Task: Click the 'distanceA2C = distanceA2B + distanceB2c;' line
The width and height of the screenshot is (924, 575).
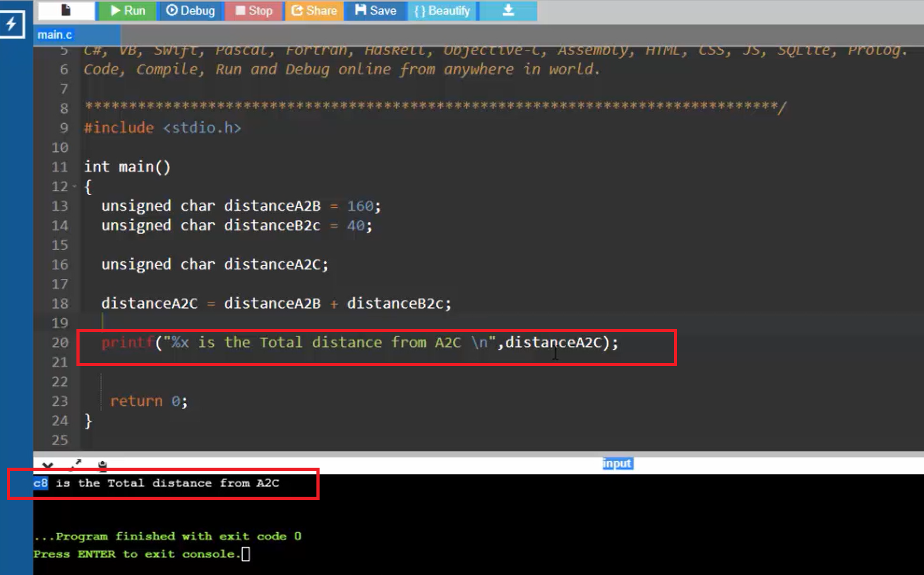Action: (x=276, y=304)
